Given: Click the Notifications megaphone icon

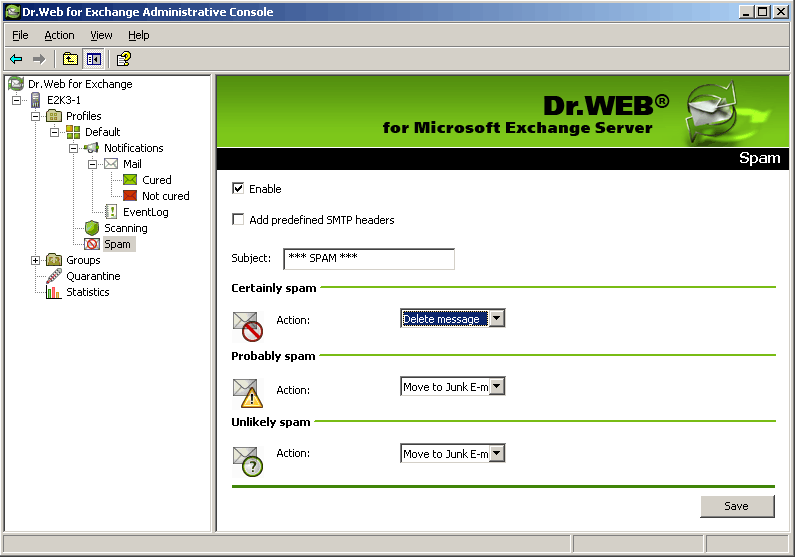Looking at the screenshot, I should click(92, 148).
